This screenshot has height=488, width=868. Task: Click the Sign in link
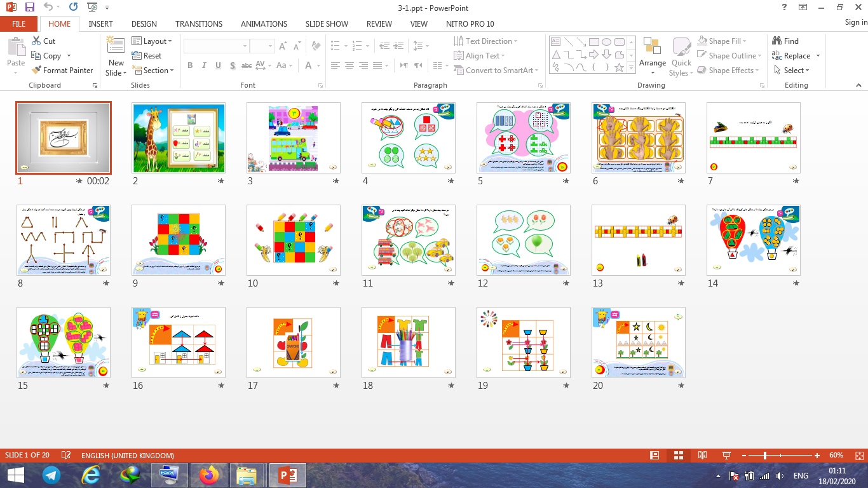(x=855, y=23)
